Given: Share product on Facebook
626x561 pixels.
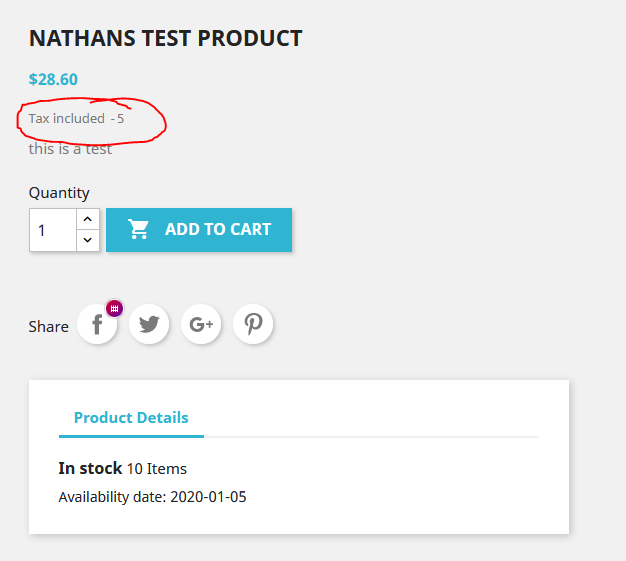Looking at the screenshot, I should click(96, 325).
